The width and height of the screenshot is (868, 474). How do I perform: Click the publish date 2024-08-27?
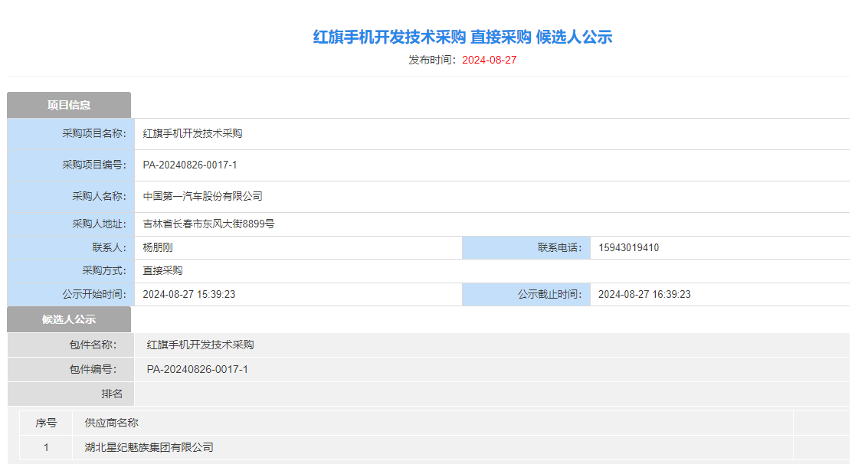point(490,60)
